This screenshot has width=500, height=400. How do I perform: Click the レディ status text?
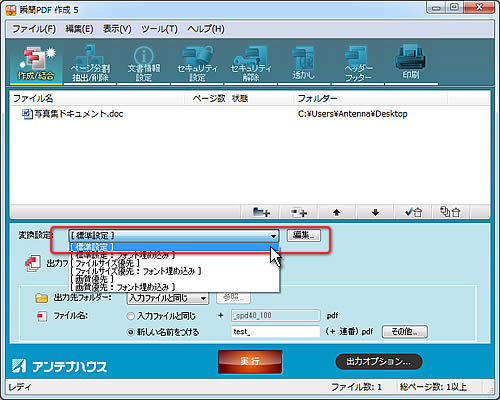click(x=20, y=387)
